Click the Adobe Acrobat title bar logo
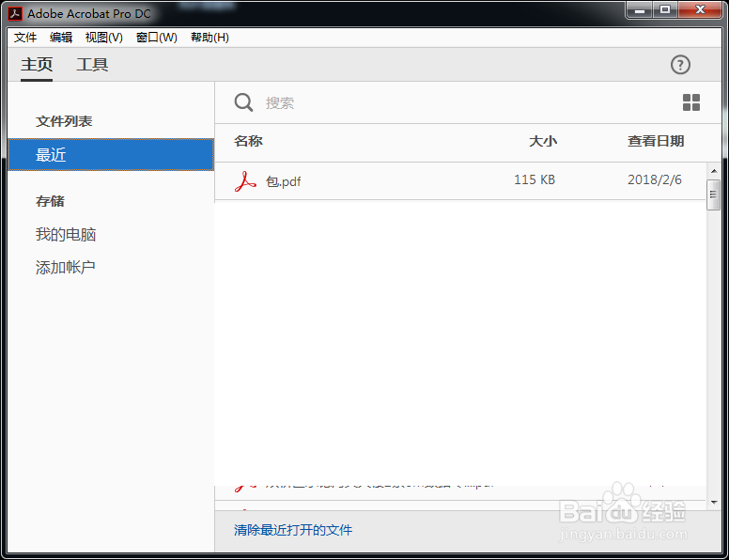Viewport: 729px width, 560px height. tap(15, 13)
